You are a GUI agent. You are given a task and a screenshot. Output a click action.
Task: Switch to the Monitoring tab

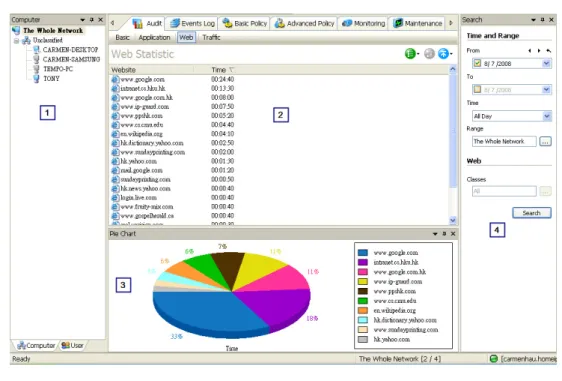[363, 23]
